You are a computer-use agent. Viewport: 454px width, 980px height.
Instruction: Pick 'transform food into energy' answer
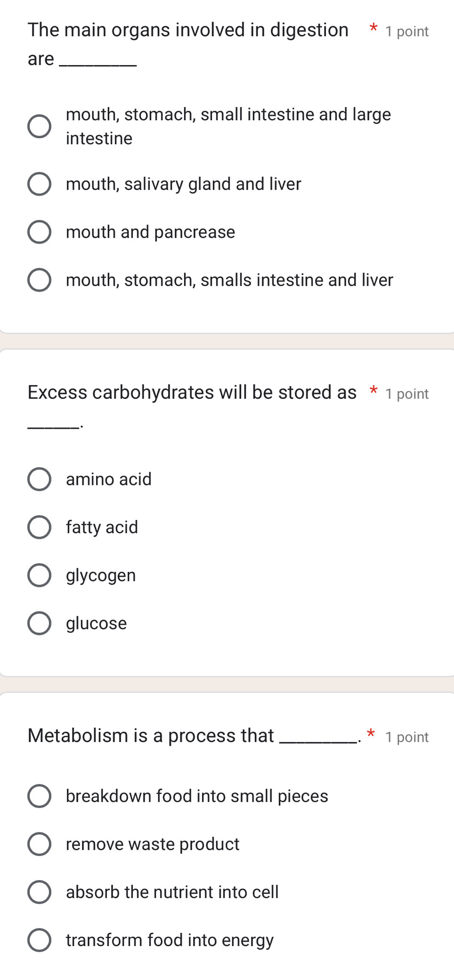pos(39,940)
